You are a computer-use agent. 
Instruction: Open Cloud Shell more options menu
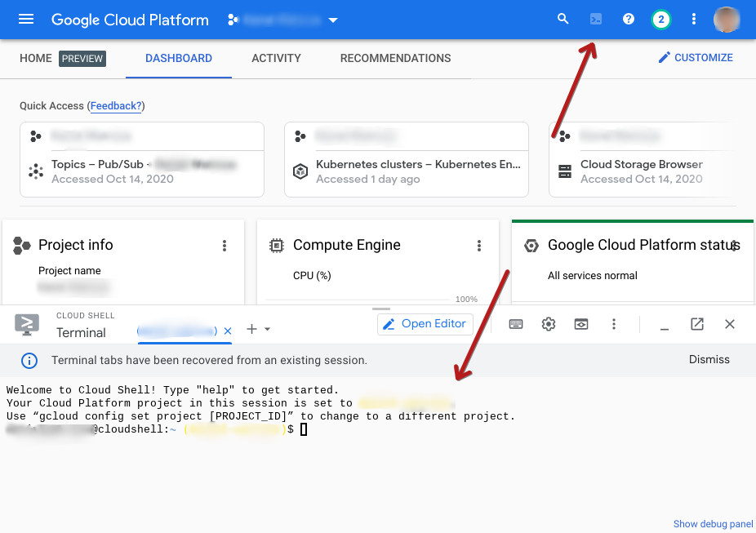pyautogui.click(x=614, y=324)
